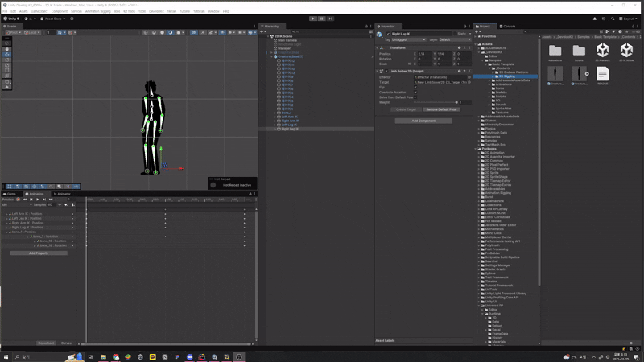Open the Component menu
This screenshot has width=644, height=362.
[59, 11]
